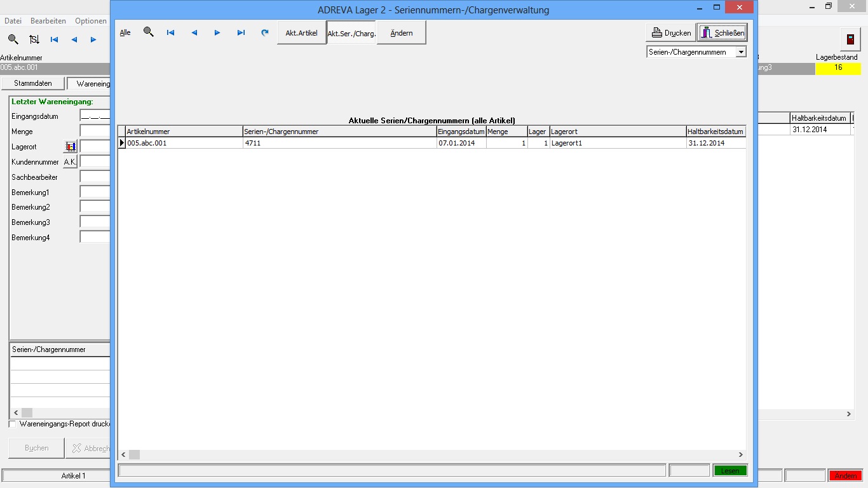This screenshot has width=868, height=488.
Task: Select cell Lagerort1 in grid
Action: click(x=618, y=143)
